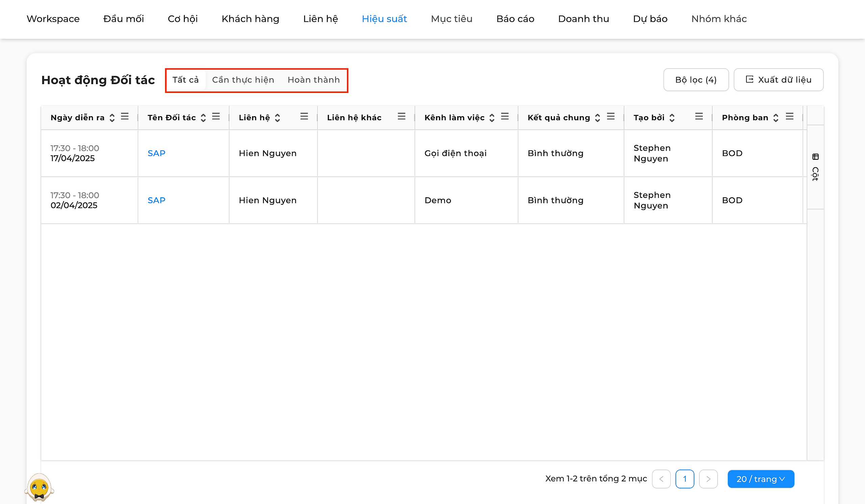Open the Cột columns side panel
The width and height of the screenshot is (865, 504).
pos(816,167)
